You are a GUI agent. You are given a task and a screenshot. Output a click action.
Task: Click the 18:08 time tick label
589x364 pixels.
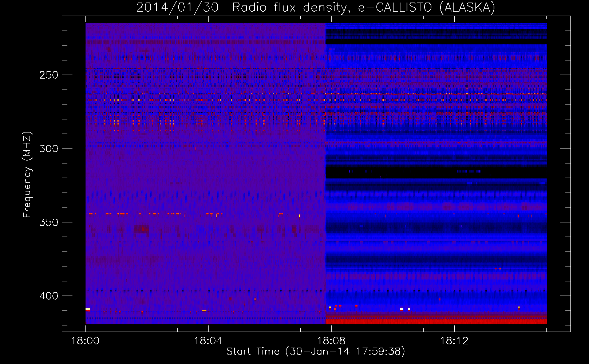[331, 341]
